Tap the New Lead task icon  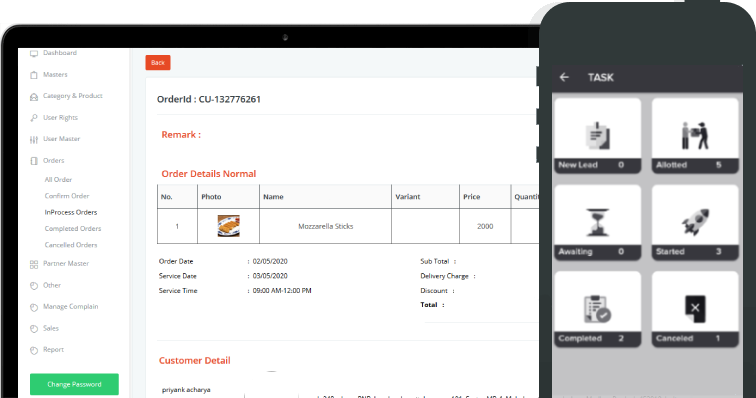coord(598,136)
